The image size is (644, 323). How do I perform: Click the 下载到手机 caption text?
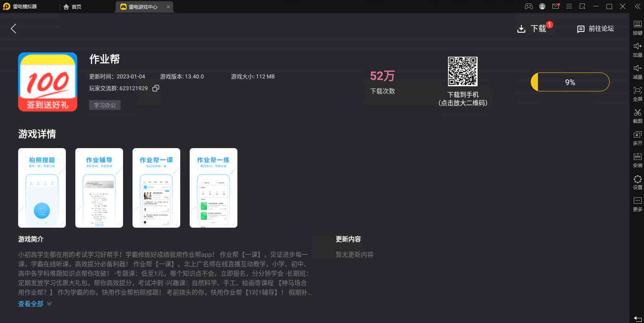(463, 95)
